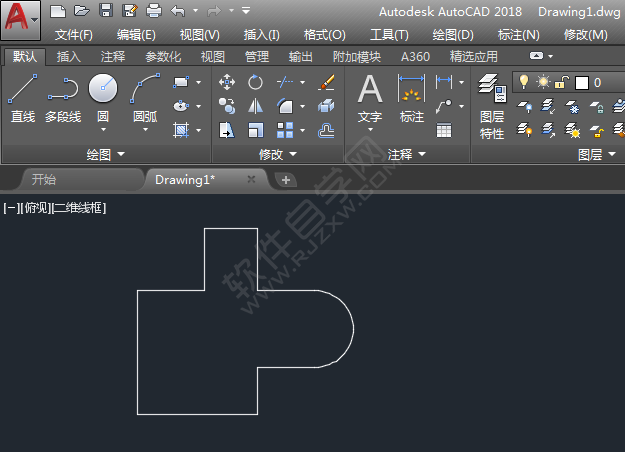625x452 pixels.
Task: Expand the Draw (绘图) panel dropdown
Action: (106, 155)
